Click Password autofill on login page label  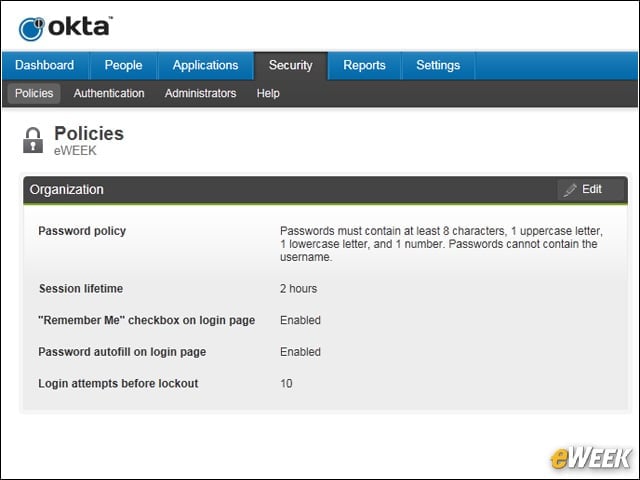point(122,352)
